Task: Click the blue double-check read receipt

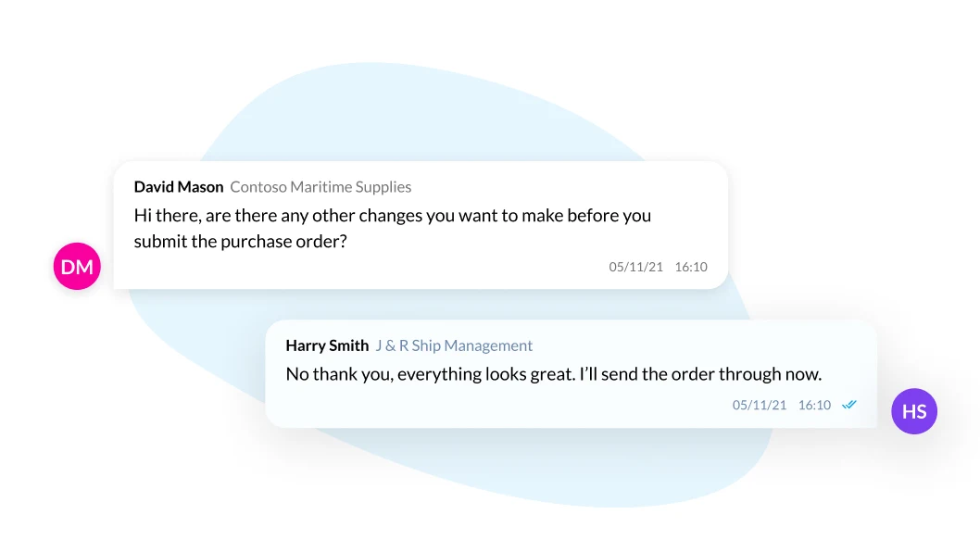Action: (x=848, y=405)
